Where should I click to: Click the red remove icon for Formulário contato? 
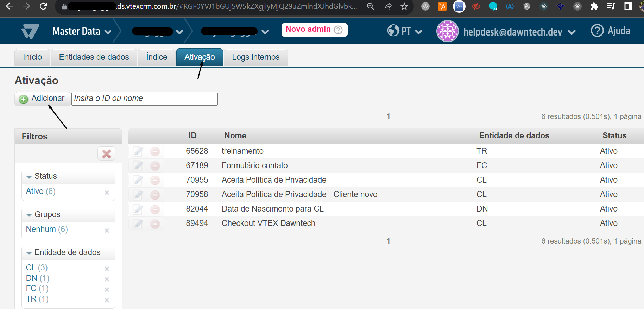(155, 166)
